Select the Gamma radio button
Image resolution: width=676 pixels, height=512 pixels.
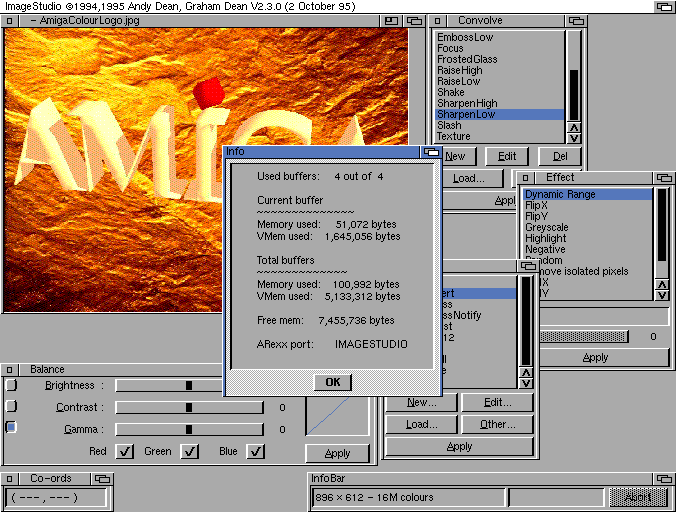point(11,427)
